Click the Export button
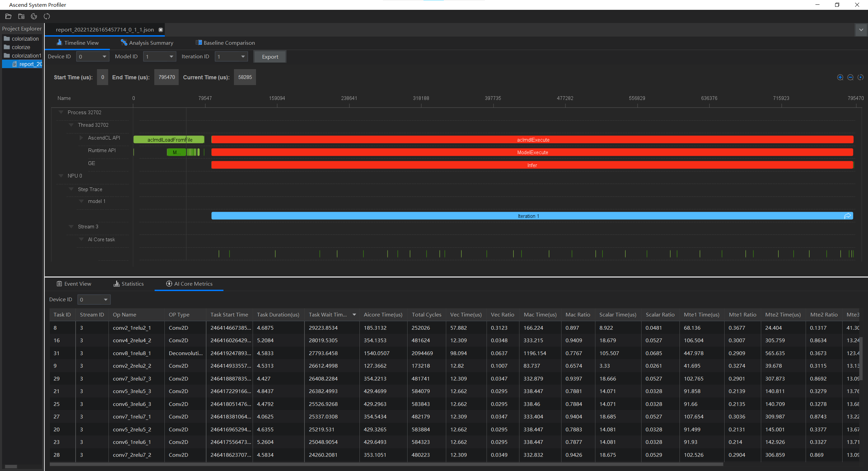 [x=270, y=57]
